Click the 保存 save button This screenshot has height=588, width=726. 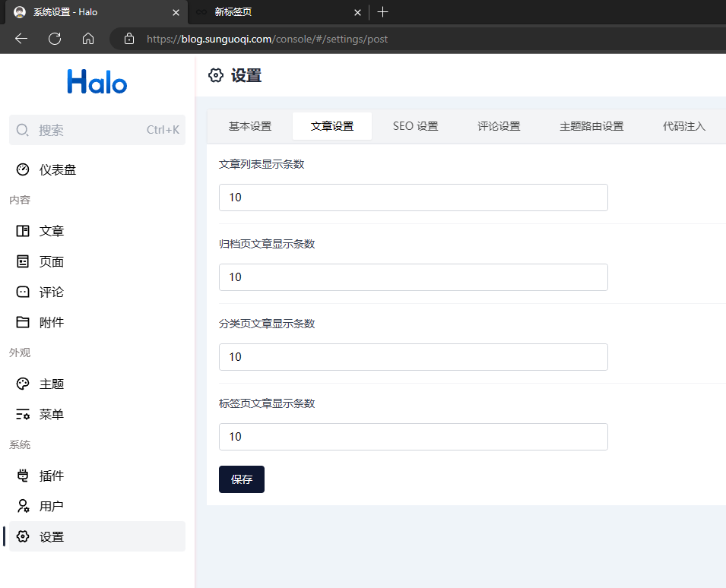tap(242, 479)
